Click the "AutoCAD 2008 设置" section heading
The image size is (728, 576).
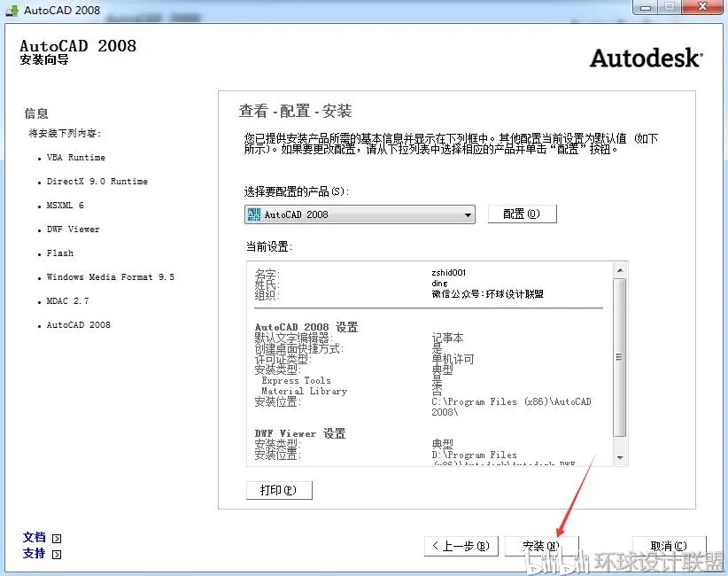coord(306,327)
